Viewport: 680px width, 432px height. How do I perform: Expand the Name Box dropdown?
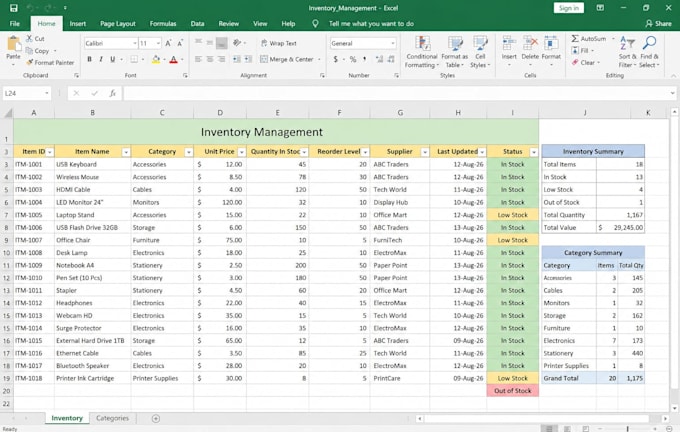click(46, 93)
